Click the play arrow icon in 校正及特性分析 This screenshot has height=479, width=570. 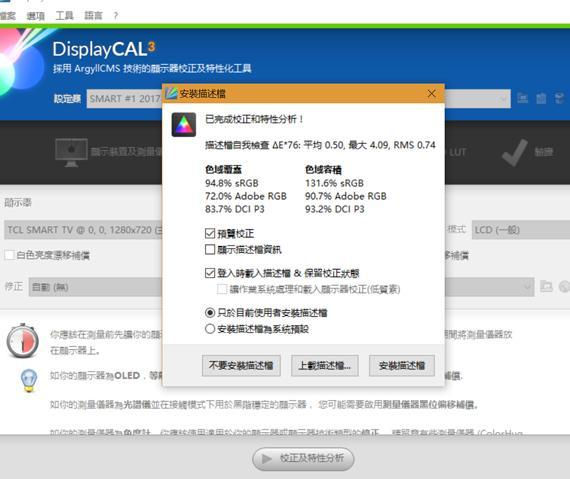tap(266, 459)
